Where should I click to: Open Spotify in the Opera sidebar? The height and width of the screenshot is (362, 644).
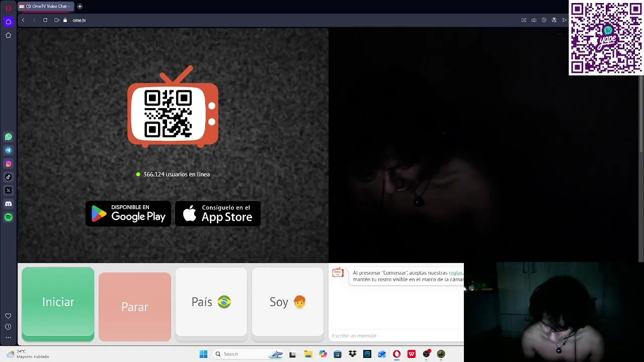coord(8,217)
